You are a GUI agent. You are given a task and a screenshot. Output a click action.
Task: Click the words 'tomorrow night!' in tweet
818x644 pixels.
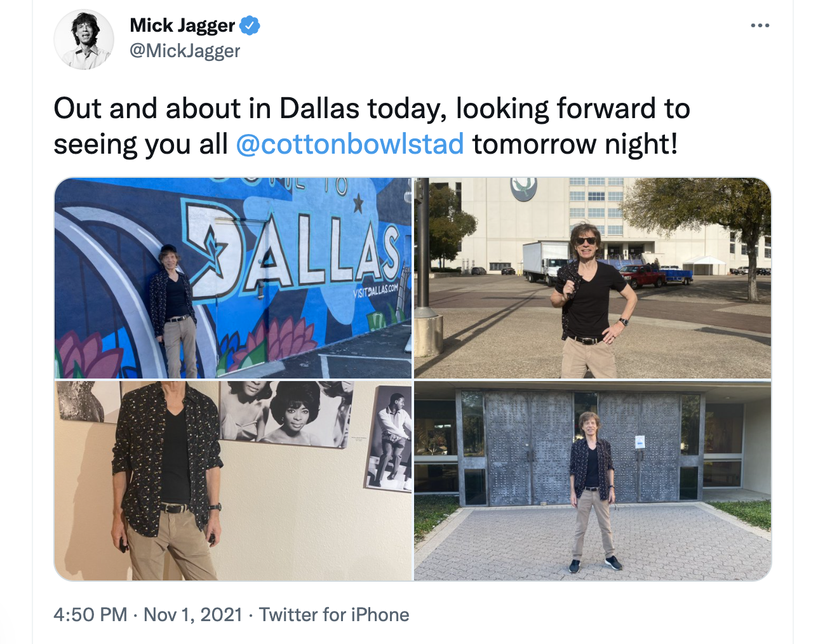pyautogui.click(x=575, y=144)
